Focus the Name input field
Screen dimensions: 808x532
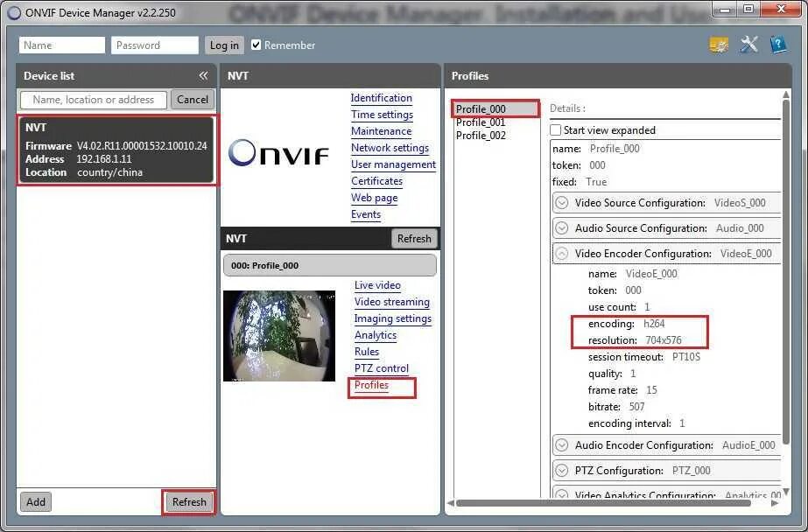click(62, 45)
